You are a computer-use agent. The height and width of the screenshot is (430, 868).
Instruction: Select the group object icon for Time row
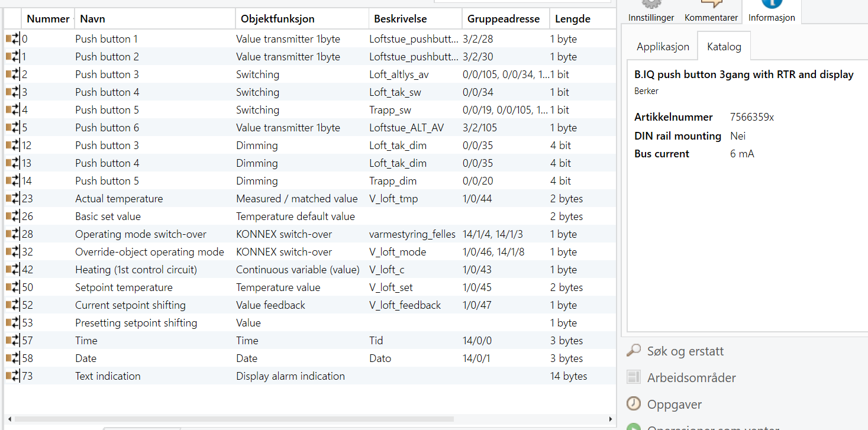tap(12, 341)
